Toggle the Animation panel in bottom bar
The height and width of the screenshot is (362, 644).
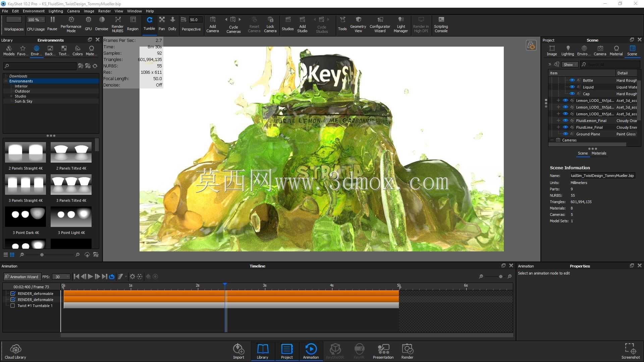(x=311, y=351)
